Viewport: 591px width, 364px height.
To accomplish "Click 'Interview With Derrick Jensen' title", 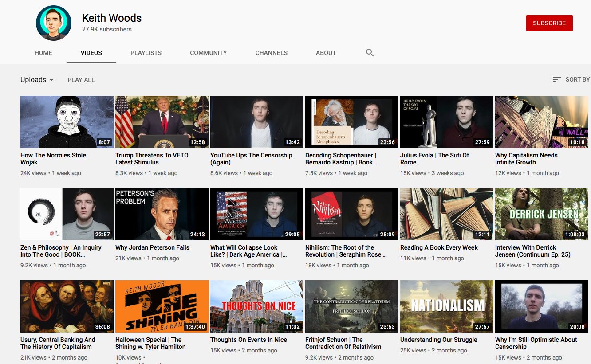I will point(533,251).
